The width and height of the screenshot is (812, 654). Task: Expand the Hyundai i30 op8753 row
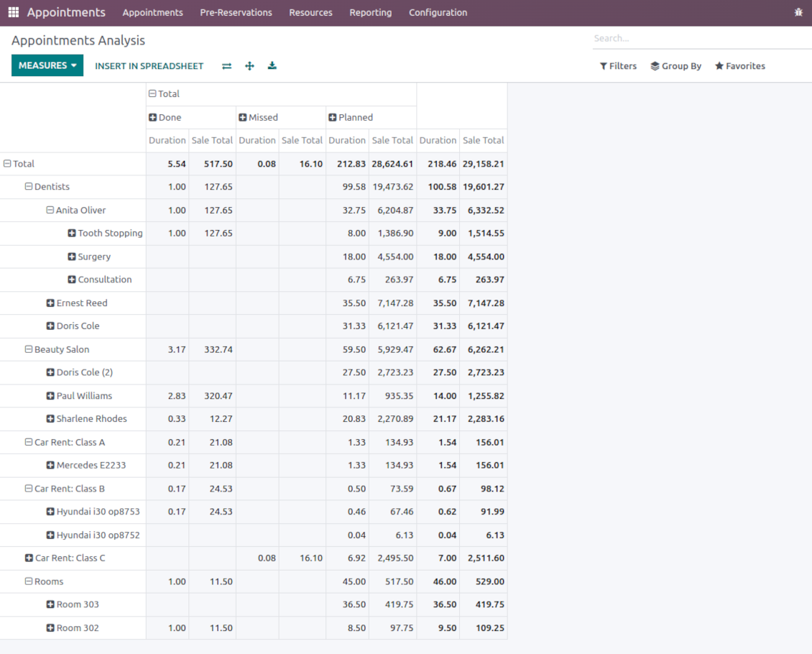pos(93,512)
